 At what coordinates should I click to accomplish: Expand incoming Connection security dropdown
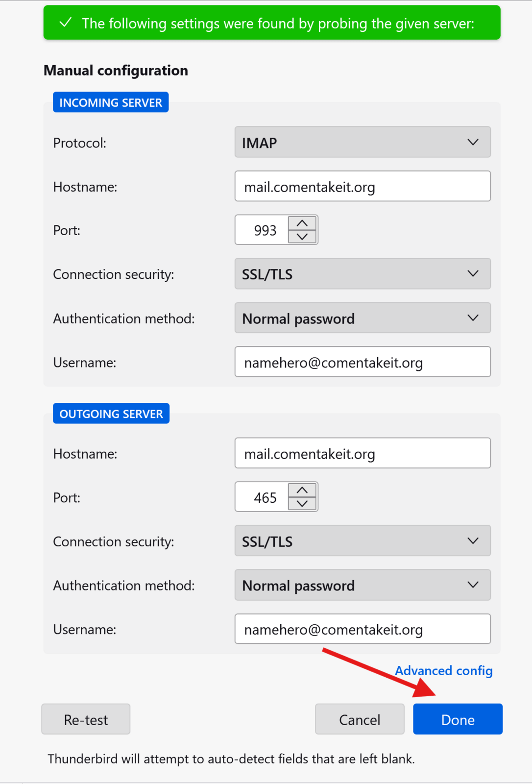(363, 274)
